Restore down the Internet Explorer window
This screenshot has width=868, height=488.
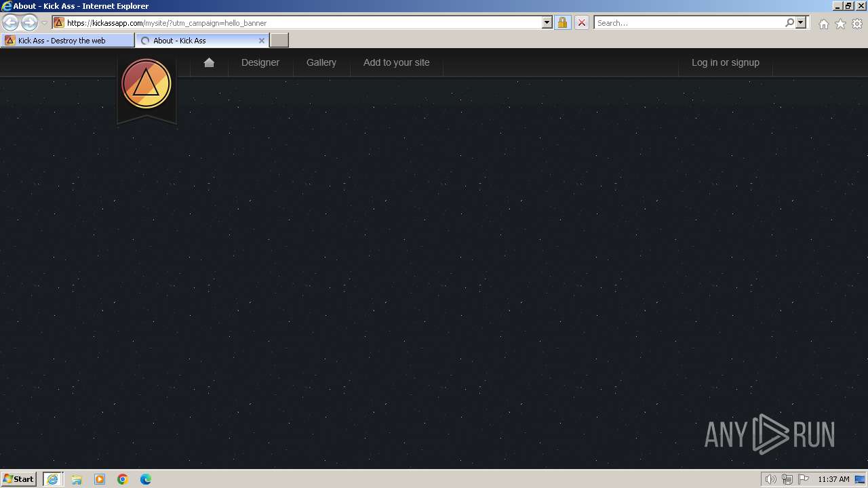849,5
